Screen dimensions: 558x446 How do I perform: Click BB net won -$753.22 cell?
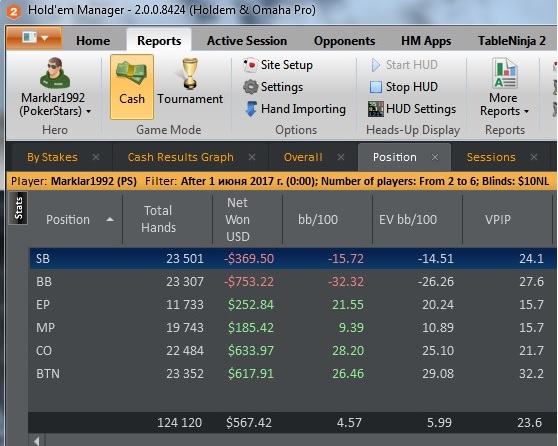click(x=249, y=282)
